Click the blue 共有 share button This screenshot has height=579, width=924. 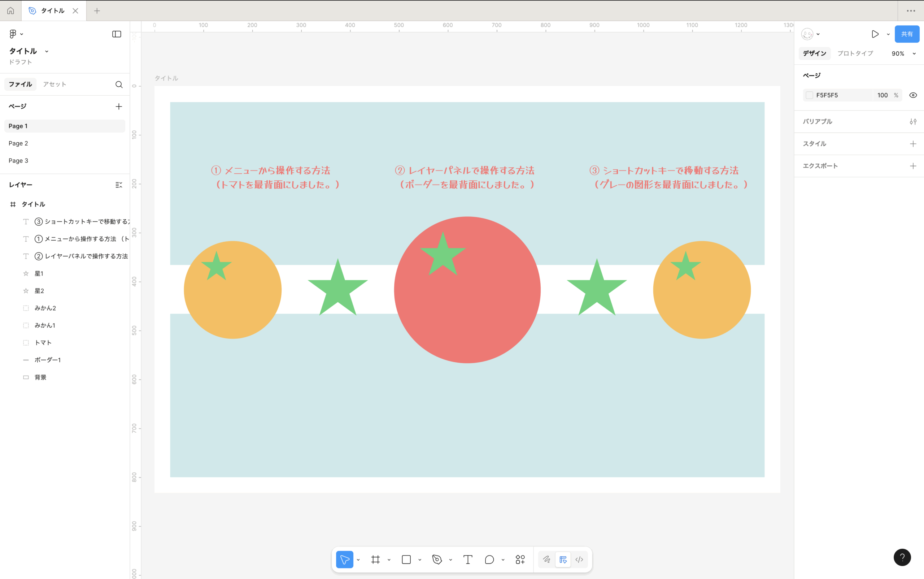(x=906, y=34)
